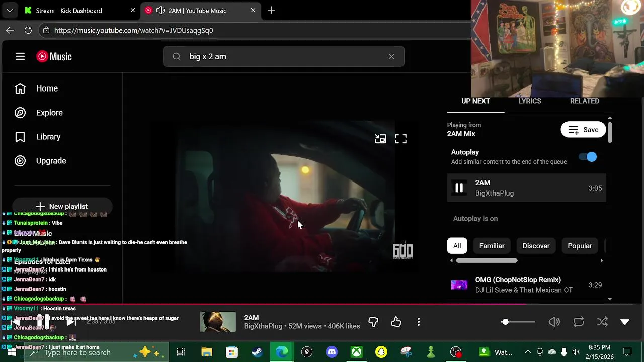
Task: Open Discord from taskbar
Action: click(x=332, y=352)
